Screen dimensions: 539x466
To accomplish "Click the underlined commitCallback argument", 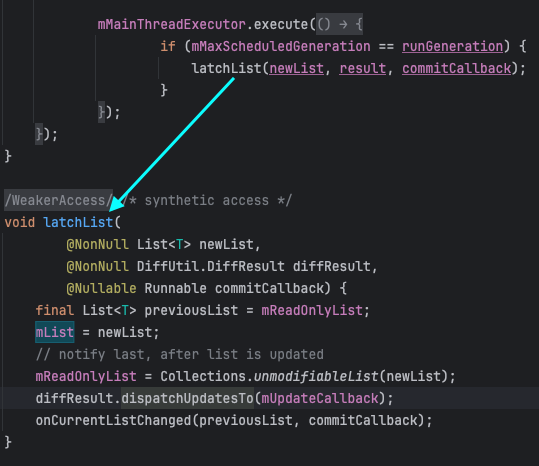I will [456, 68].
